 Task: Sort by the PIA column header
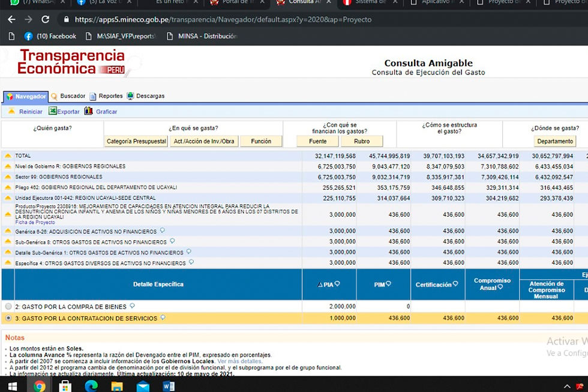pyautogui.click(x=329, y=285)
